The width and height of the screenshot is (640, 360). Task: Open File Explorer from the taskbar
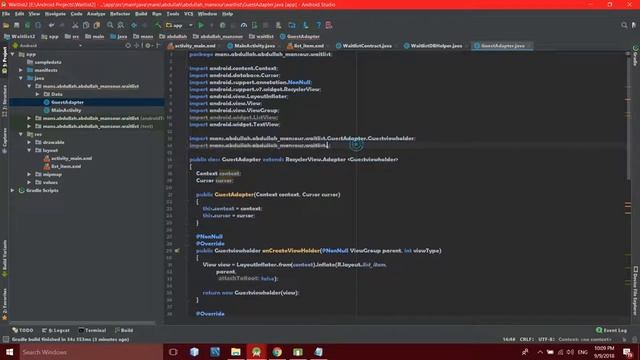236,352
